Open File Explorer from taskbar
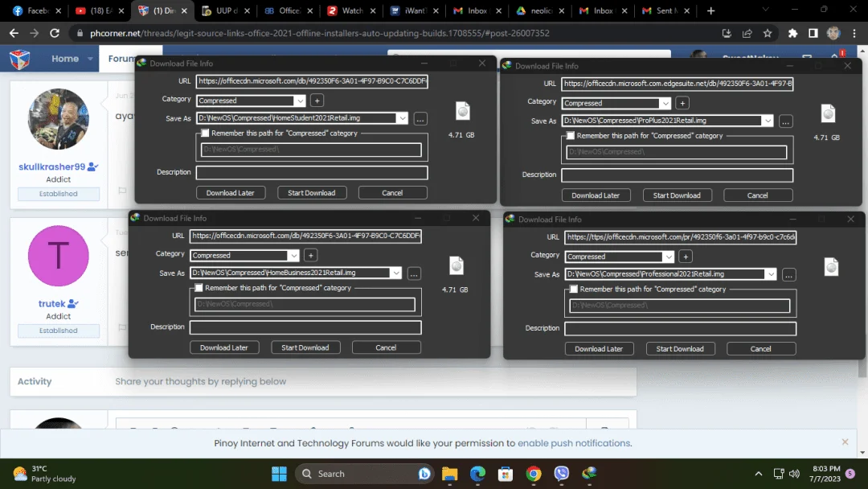Image resolution: width=868 pixels, height=489 pixels. pos(449,474)
